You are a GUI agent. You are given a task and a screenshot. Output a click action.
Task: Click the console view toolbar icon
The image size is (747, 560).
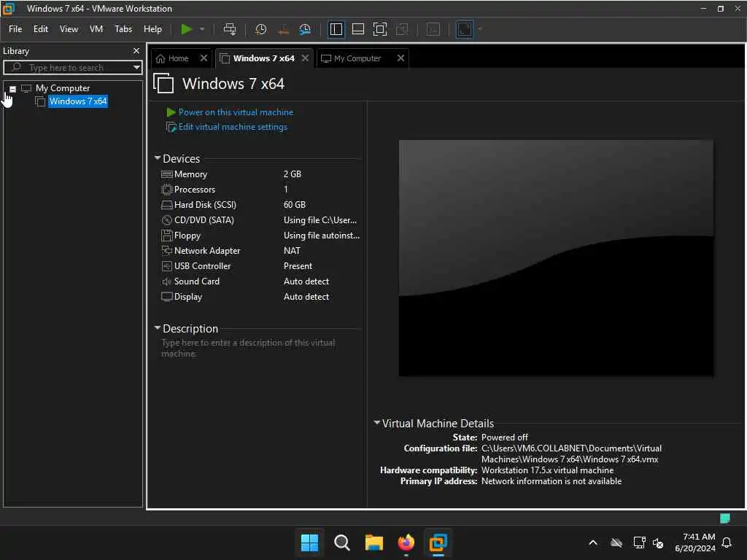(x=433, y=29)
